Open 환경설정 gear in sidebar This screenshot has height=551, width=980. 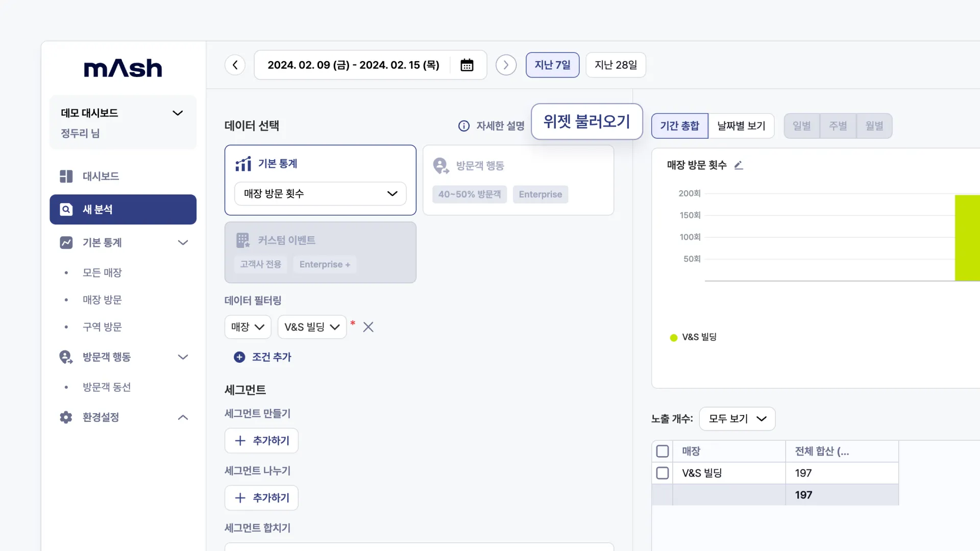point(66,417)
